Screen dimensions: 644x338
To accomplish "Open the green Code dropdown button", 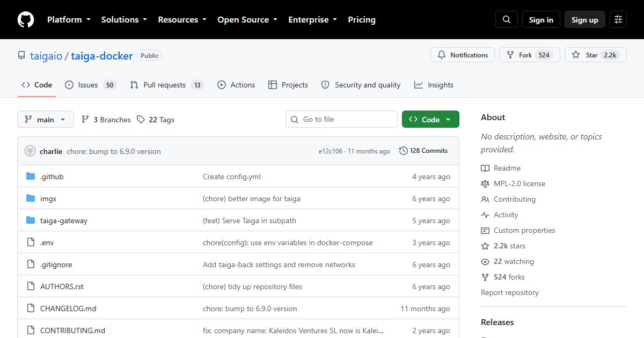I will tap(430, 120).
